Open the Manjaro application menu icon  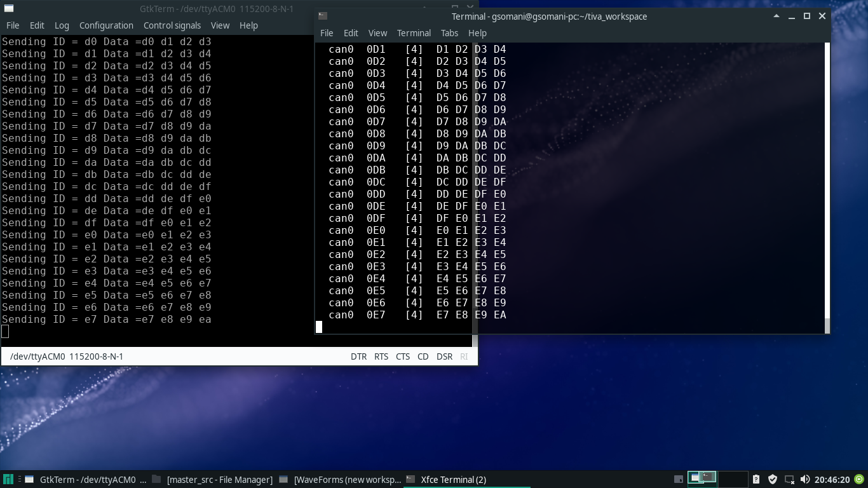[8, 480]
